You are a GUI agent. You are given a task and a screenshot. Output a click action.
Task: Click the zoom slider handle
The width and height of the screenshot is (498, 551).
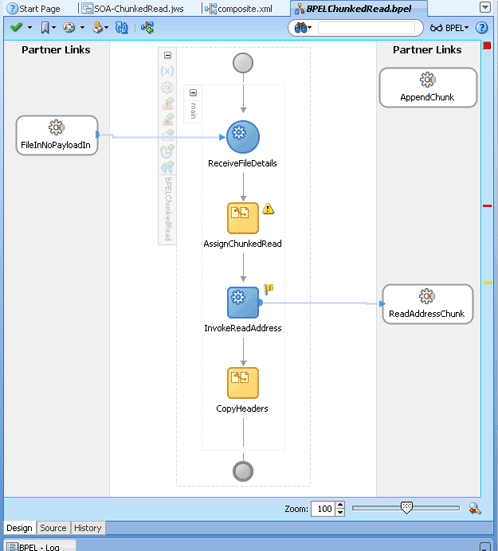[407, 507]
